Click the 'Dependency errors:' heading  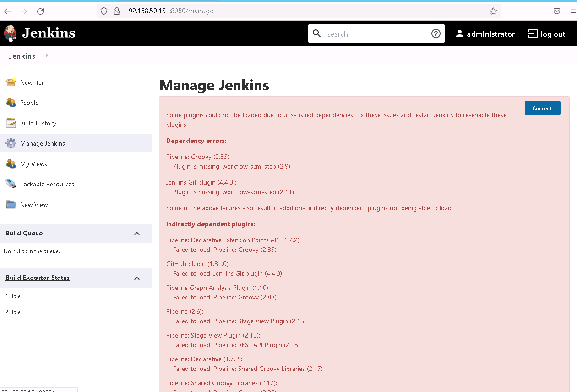pyautogui.click(x=196, y=141)
